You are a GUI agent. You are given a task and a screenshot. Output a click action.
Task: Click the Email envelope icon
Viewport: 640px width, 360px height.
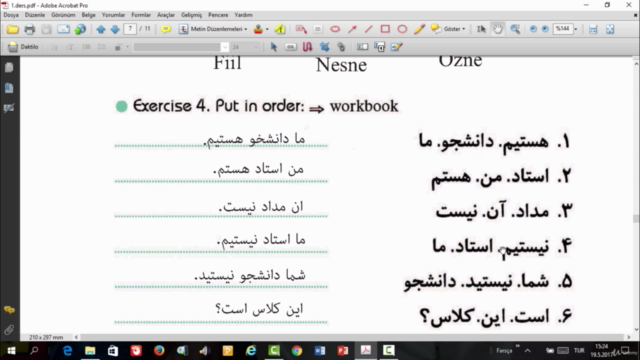point(63,29)
